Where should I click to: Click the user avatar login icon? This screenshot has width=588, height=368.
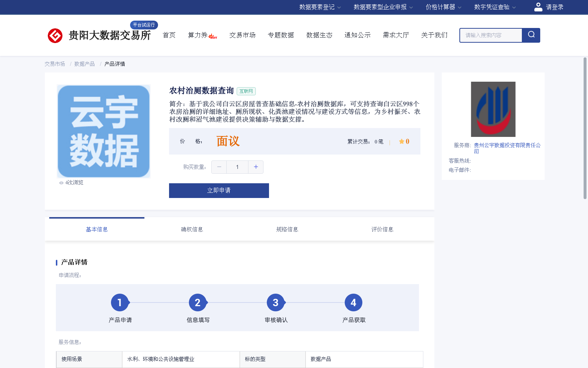(x=538, y=7)
